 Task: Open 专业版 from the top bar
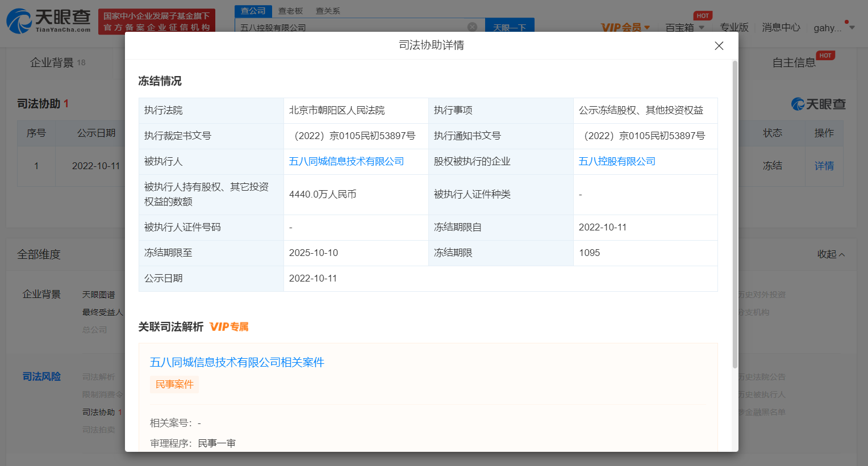click(734, 27)
